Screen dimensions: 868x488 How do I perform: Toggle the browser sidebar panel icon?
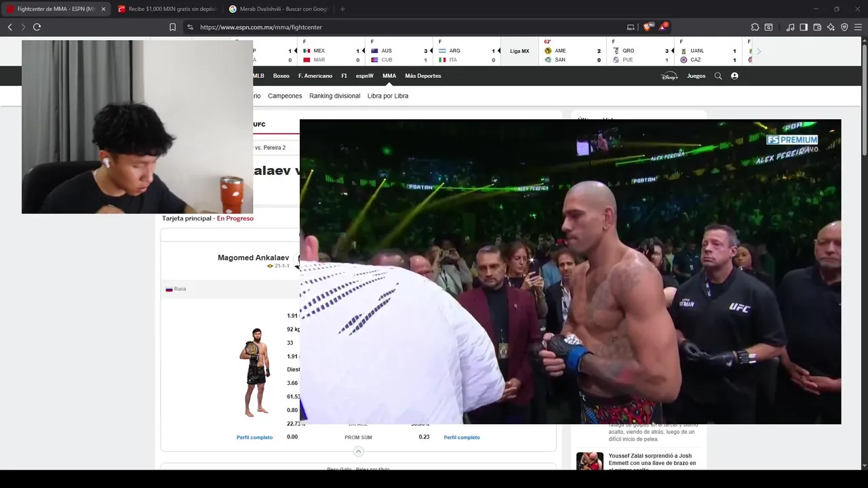coord(804,27)
